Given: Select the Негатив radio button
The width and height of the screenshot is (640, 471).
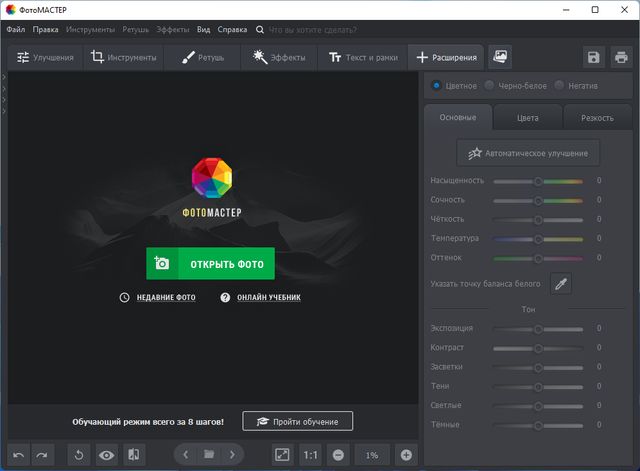Looking at the screenshot, I should 559,86.
